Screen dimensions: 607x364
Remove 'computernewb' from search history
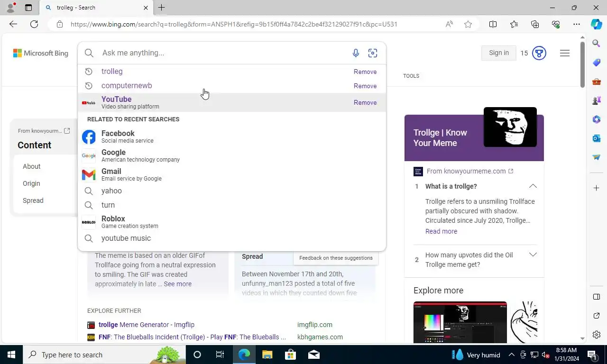[365, 86]
